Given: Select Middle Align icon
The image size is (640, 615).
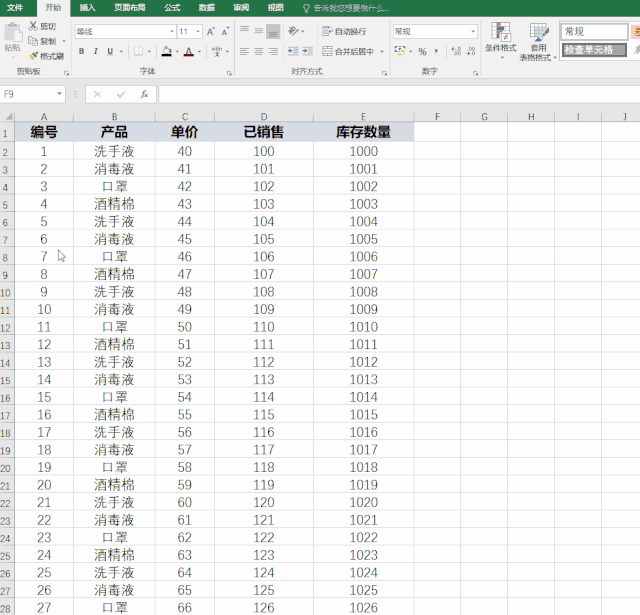Looking at the screenshot, I should tap(258, 31).
